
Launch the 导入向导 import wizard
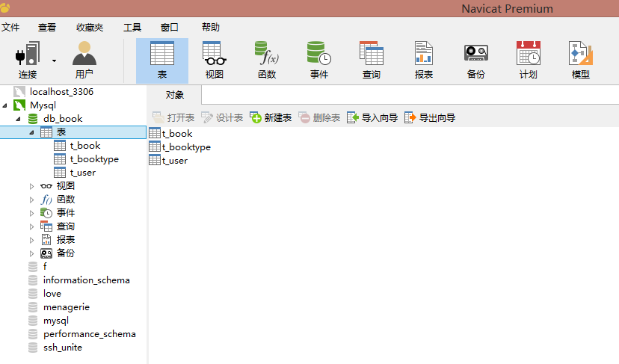[x=372, y=117]
